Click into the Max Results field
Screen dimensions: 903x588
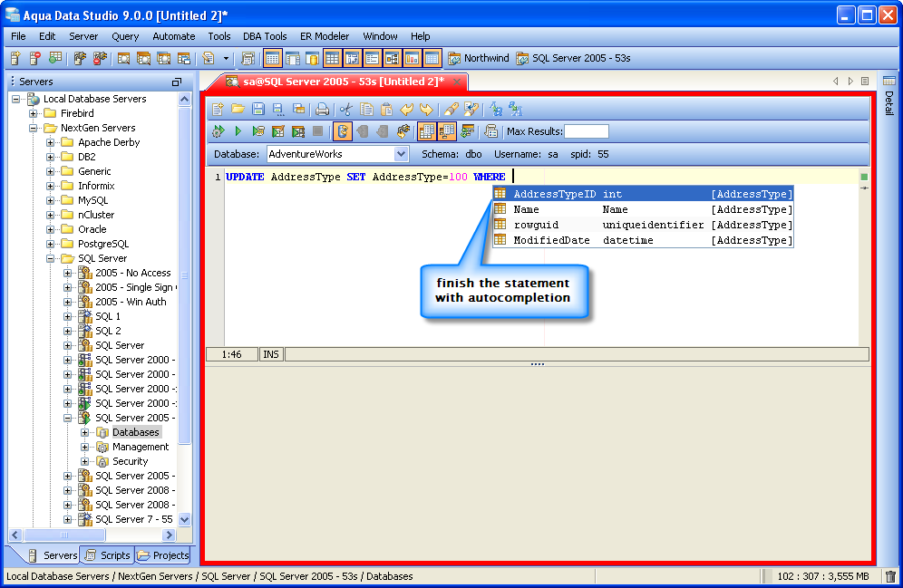pyautogui.click(x=587, y=131)
